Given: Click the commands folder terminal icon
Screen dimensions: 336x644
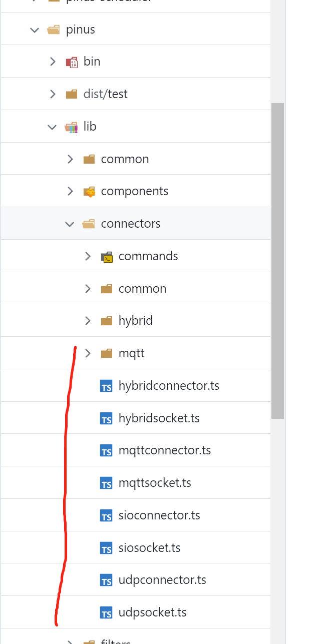Looking at the screenshot, I should pyautogui.click(x=107, y=256).
